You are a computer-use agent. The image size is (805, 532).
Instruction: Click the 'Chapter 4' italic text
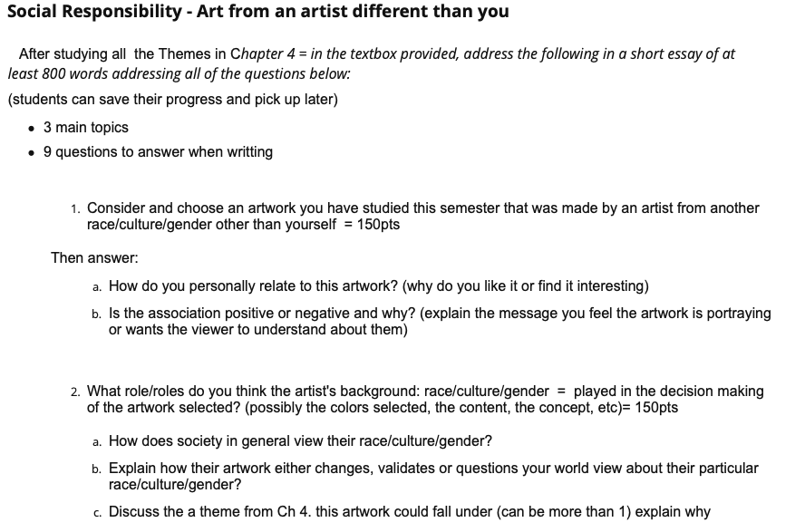[263, 53]
